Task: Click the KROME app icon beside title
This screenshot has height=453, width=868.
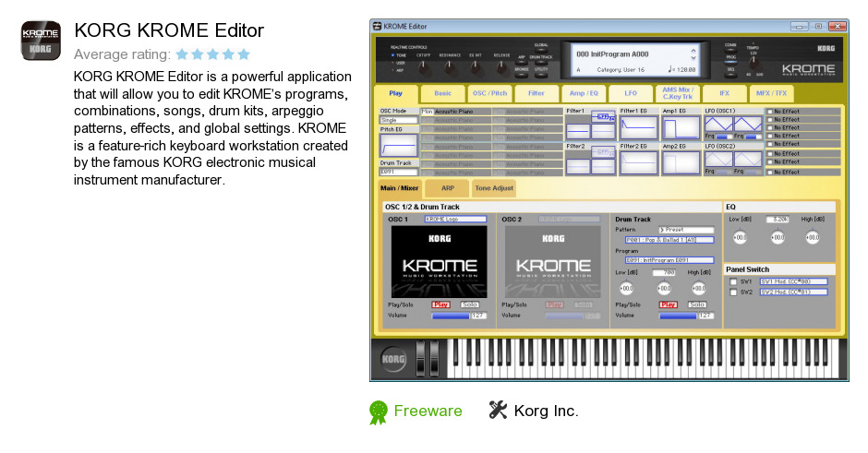Action: tap(41, 41)
